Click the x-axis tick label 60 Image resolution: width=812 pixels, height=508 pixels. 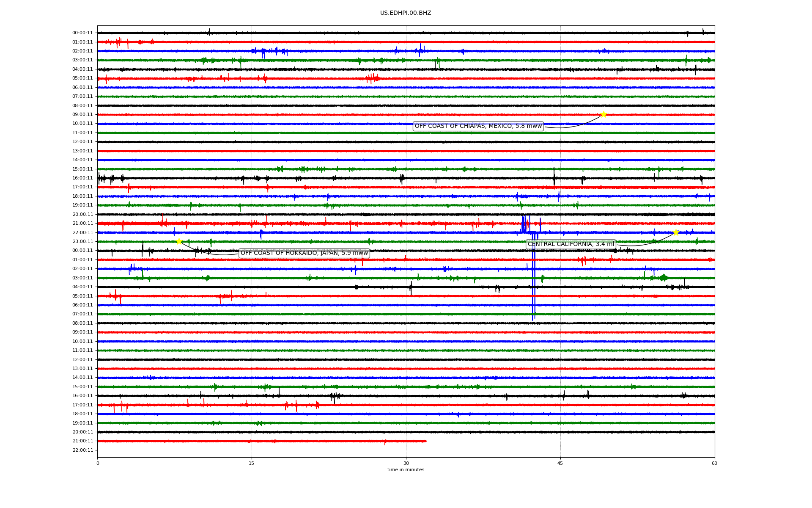pyautogui.click(x=714, y=463)
